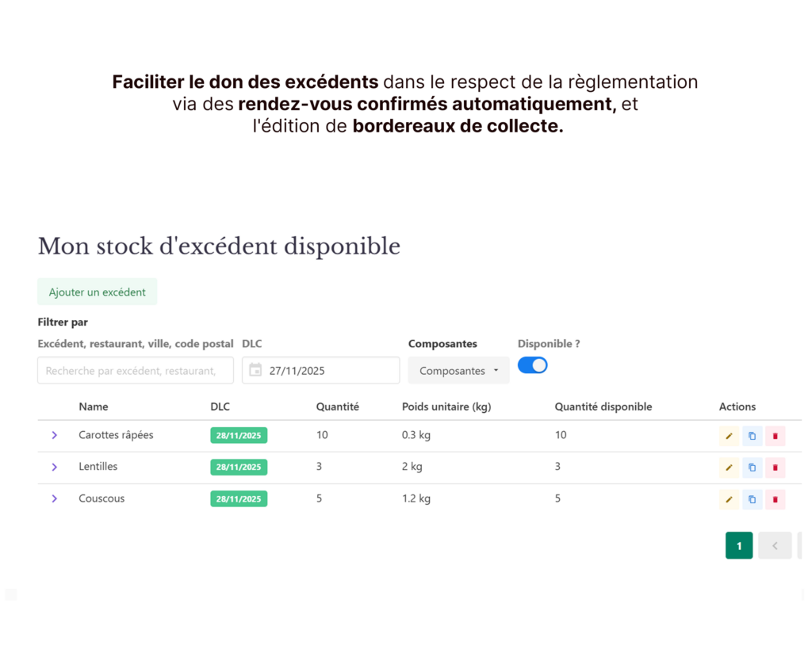This screenshot has width=812, height=649.
Task: Delete the Carottes râpées entry with trash icon
Action: 775,436
